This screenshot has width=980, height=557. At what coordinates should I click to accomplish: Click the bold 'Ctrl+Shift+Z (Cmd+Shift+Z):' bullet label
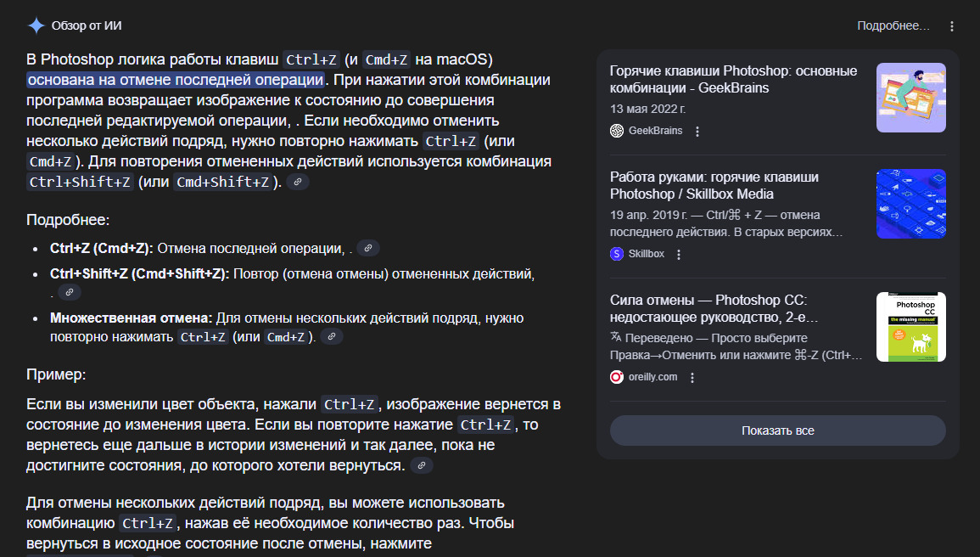click(139, 273)
